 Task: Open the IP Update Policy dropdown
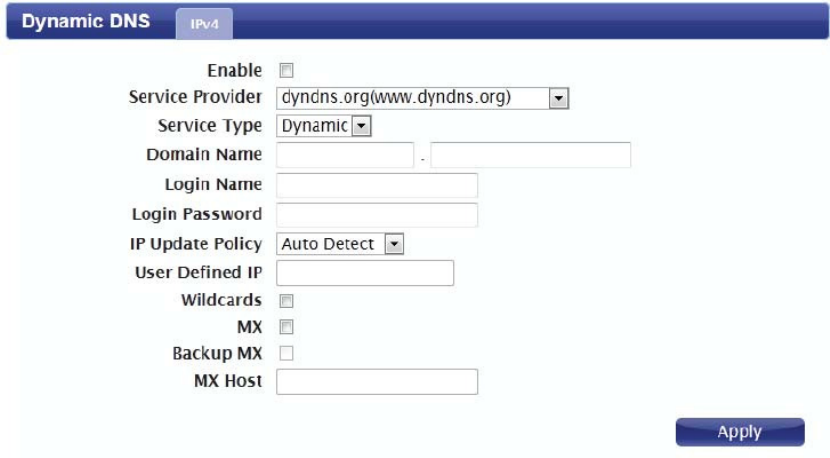point(339,244)
